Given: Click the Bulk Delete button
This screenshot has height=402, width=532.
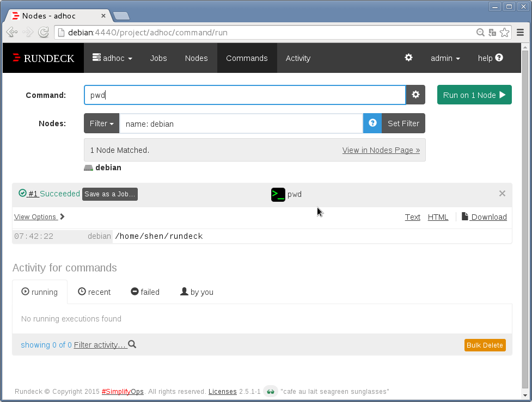Looking at the screenshot, I should [485, 345].
